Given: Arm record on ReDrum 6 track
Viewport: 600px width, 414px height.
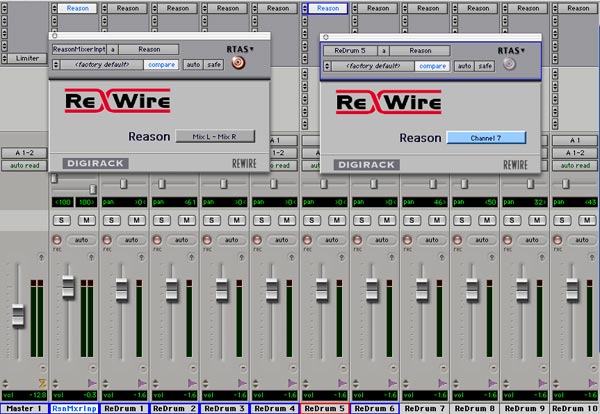Looking at the screenshot, I should (357, 240).
